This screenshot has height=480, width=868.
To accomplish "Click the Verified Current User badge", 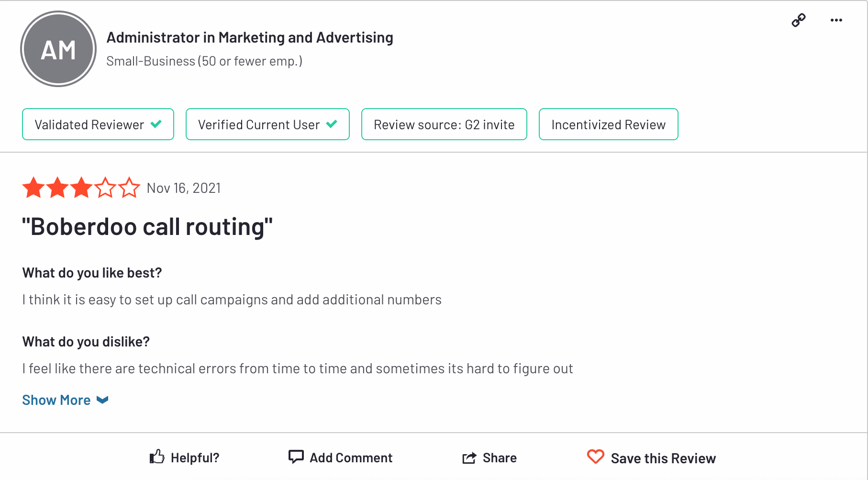I will coord(267,124).
